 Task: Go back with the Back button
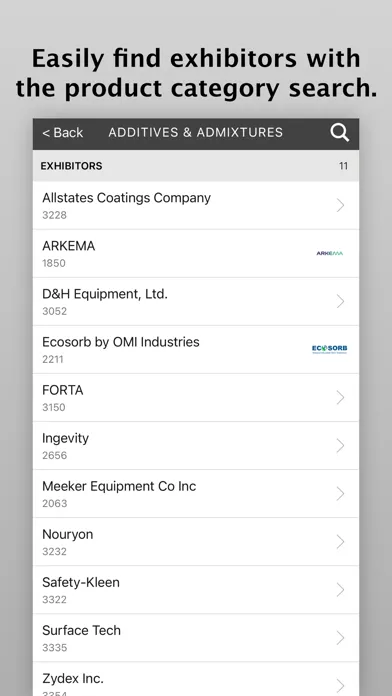click(63, 133)
